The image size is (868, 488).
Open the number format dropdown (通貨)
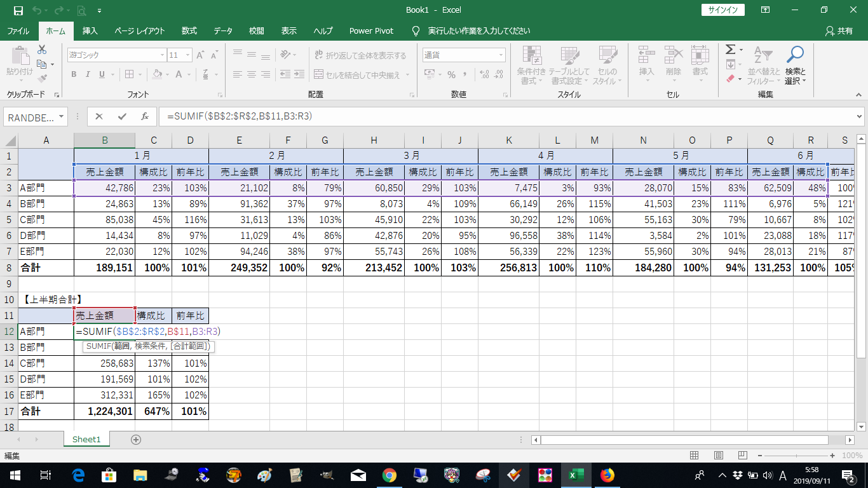[501, 55]
